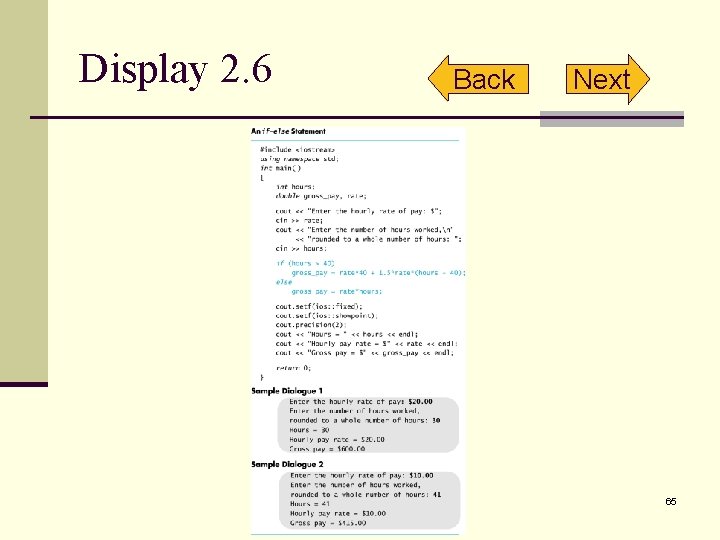Viewport: 720px width, 540px height.
Task: Click the 'int hours;' declaration line
Action: tap(295, 187)
